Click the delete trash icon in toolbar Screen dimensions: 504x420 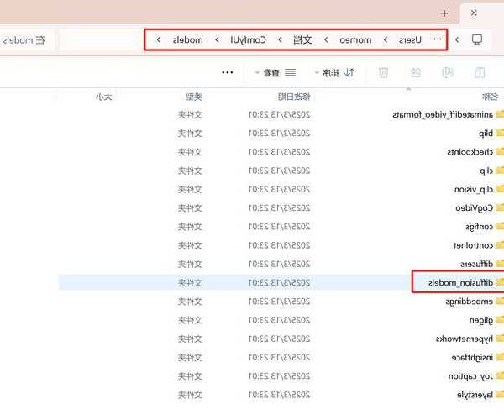[x=383, y=73]
